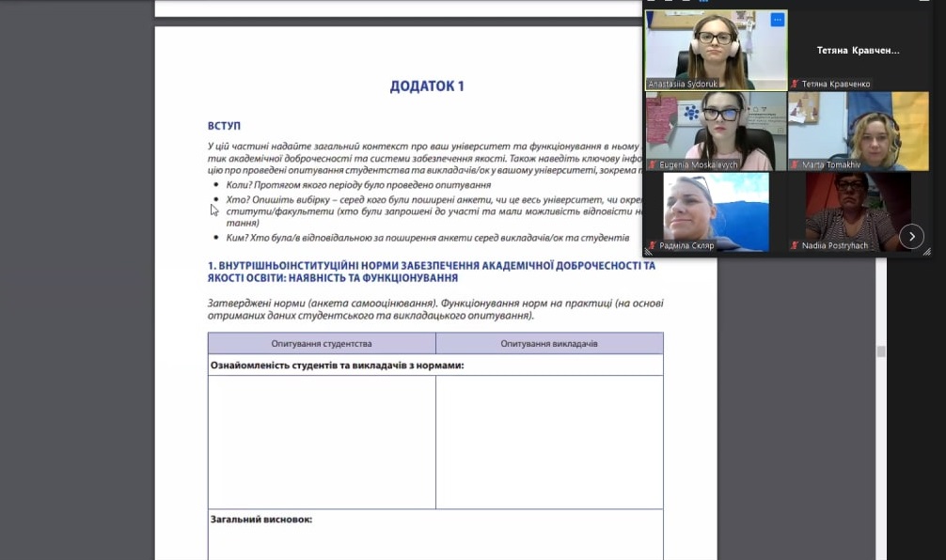Click bullet text starting with 'Ким? Хто була/в'

click(428, 238)
